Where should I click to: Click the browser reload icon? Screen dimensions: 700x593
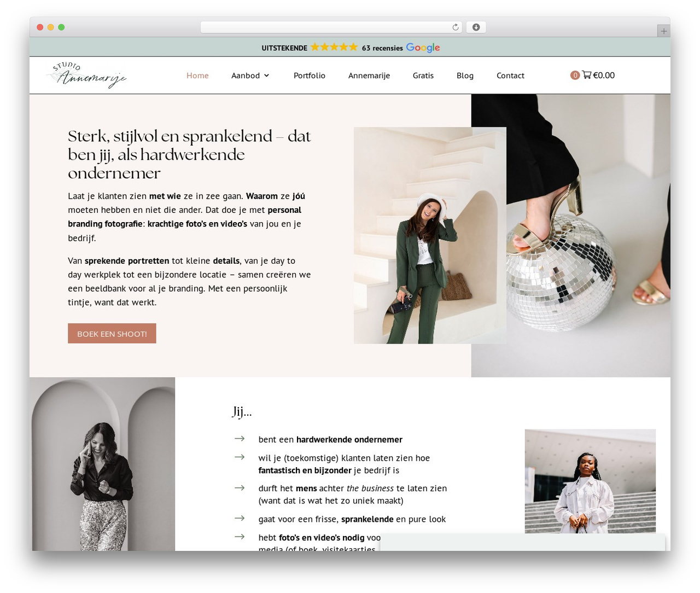tap(455, 27)
